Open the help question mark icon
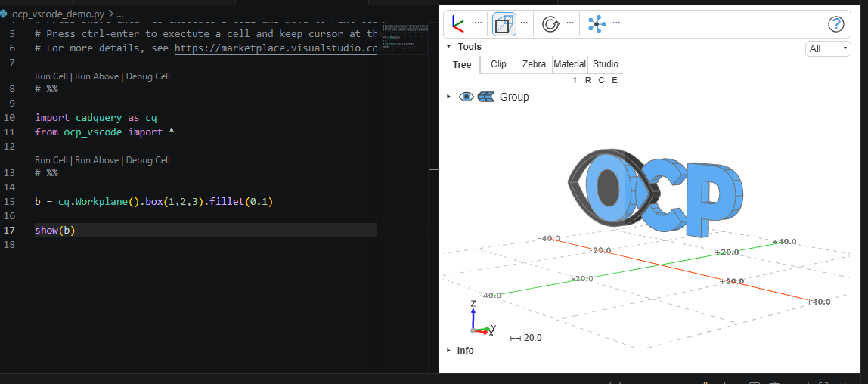868x384 pixels. pyautogui.click(x=836, y=24)
